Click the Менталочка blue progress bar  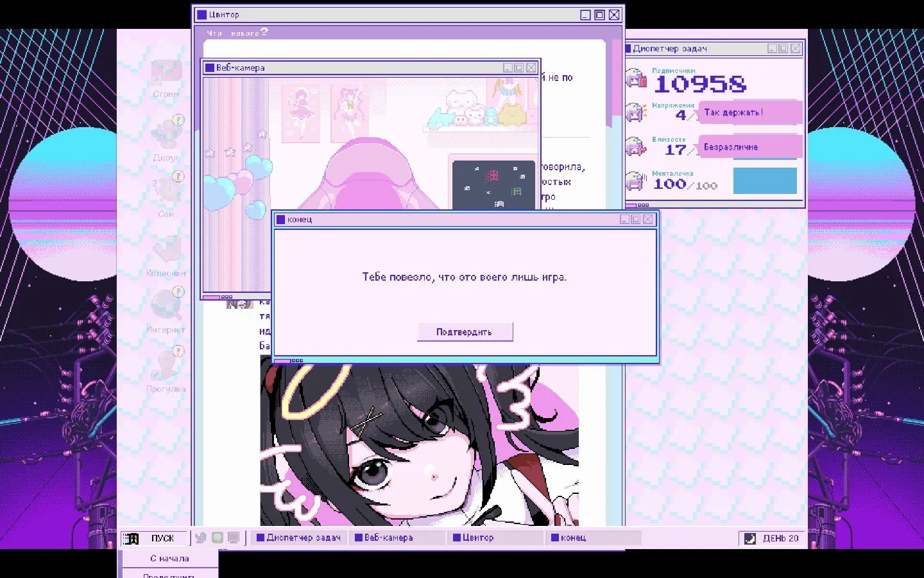[764, 181]
